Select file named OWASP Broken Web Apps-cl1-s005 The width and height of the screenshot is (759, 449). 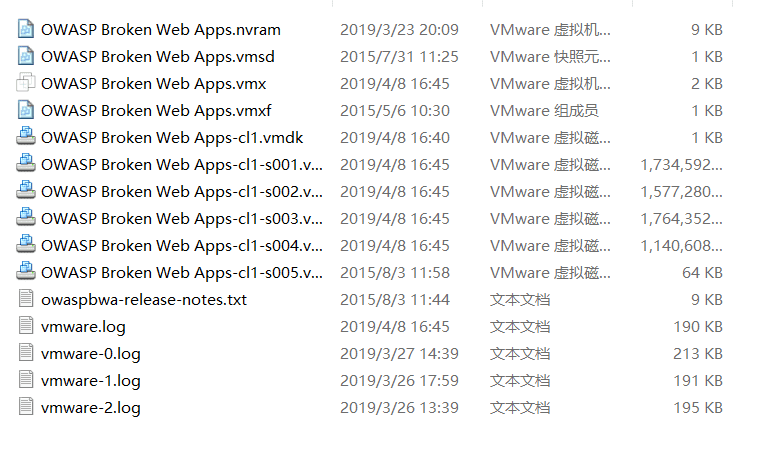tap(182, 273)
